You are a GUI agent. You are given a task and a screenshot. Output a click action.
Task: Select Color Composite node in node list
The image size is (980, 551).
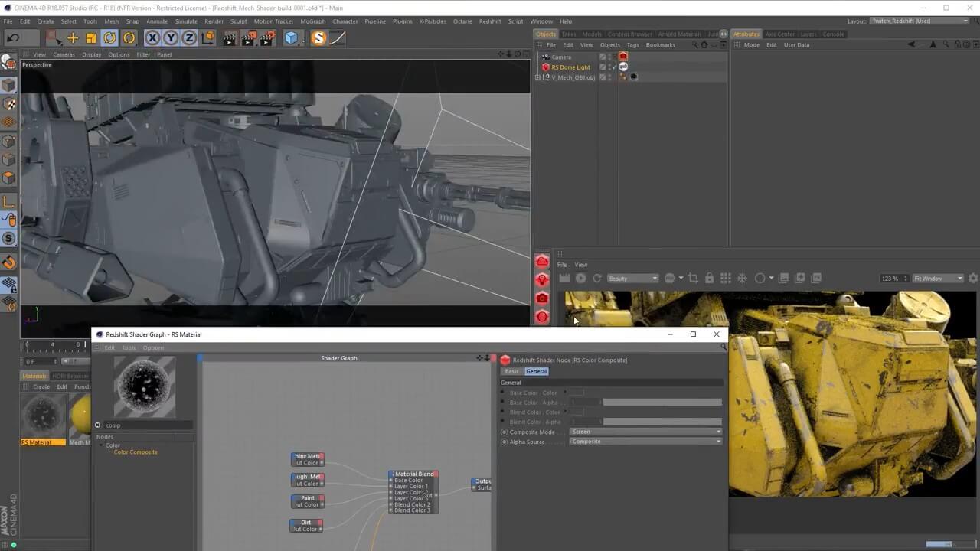click(x=136, y=452)
